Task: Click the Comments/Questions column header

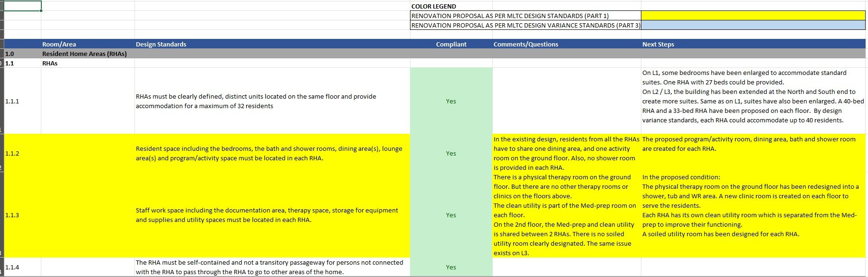Action: [567, 44]
